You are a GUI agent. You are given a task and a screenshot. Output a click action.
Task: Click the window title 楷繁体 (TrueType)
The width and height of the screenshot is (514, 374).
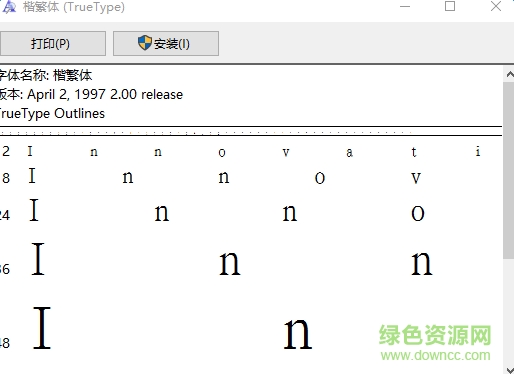point(74,7)
